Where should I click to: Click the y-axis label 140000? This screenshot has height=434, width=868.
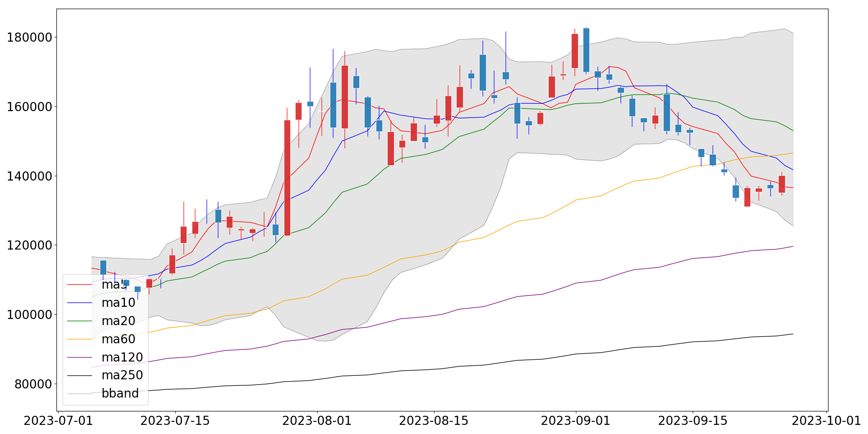tap(30, 176)
